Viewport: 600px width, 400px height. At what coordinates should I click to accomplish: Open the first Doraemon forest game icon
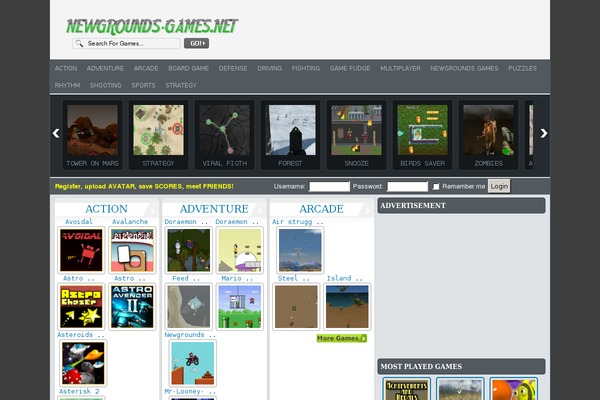coord(189,250)
